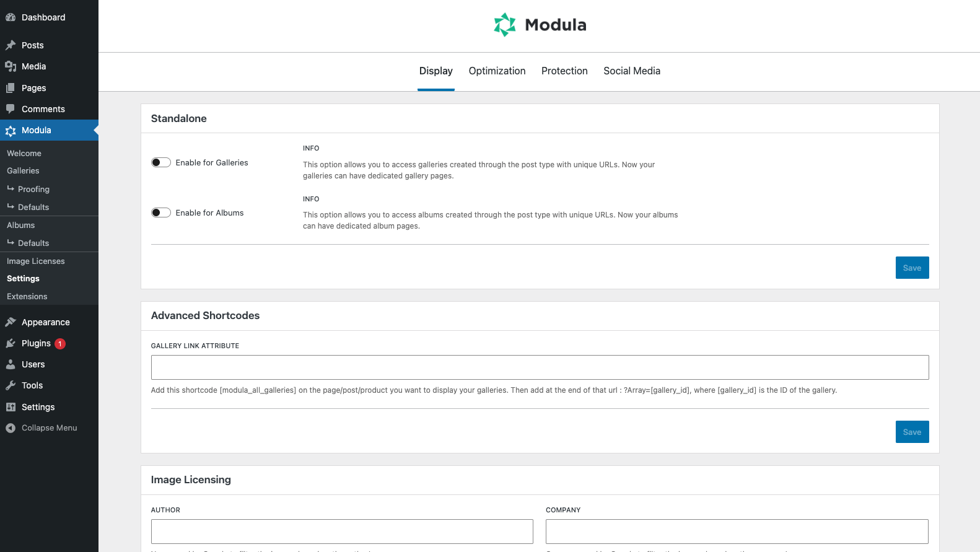The image size is (980, 552).
Task: Turn on Enable for Albums switch
Action: pyautogui.click(x=161, y=212)
